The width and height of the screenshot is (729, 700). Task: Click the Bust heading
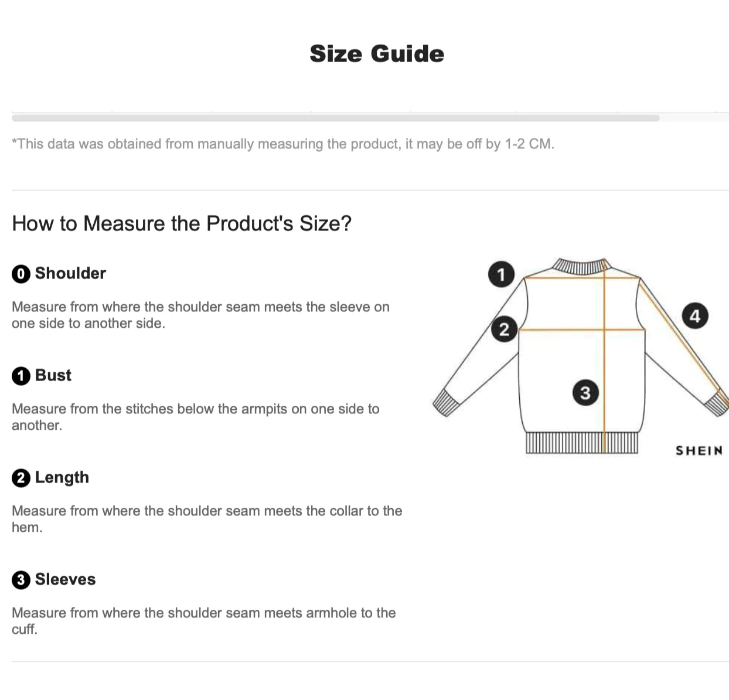coord(53,375)
